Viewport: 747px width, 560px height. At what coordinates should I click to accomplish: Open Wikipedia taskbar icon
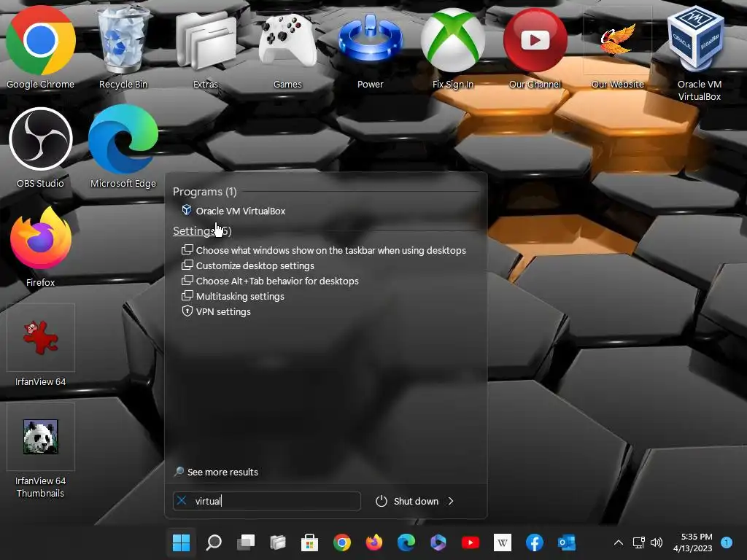(x=502, y=542)
